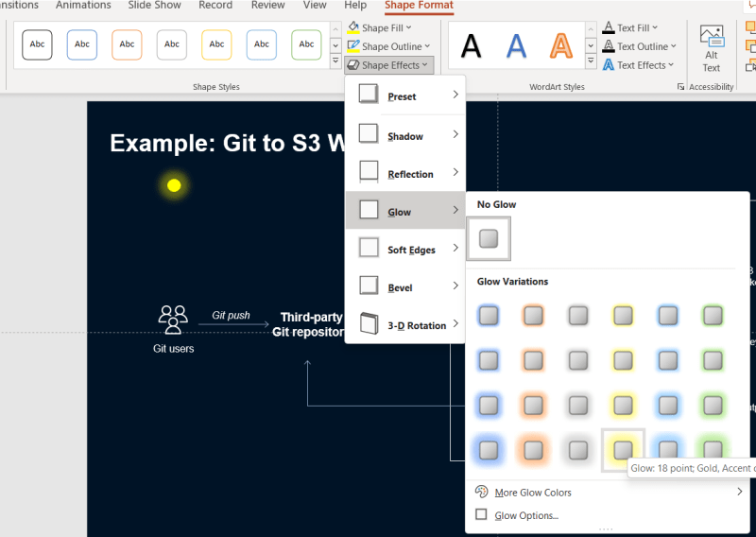Image resolution: width=756 pixels, height=537 pixels.
Task: Apply the orange outline Abc shape style
Action: click(127, 44)
